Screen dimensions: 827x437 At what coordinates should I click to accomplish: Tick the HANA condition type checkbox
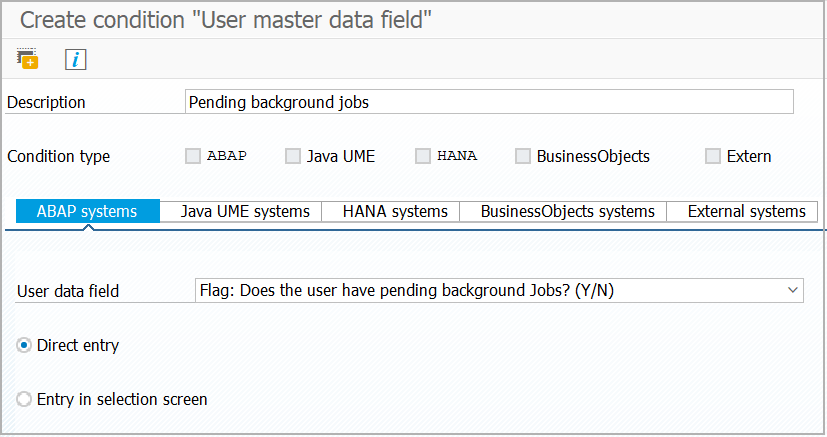[x=422, y=156]
